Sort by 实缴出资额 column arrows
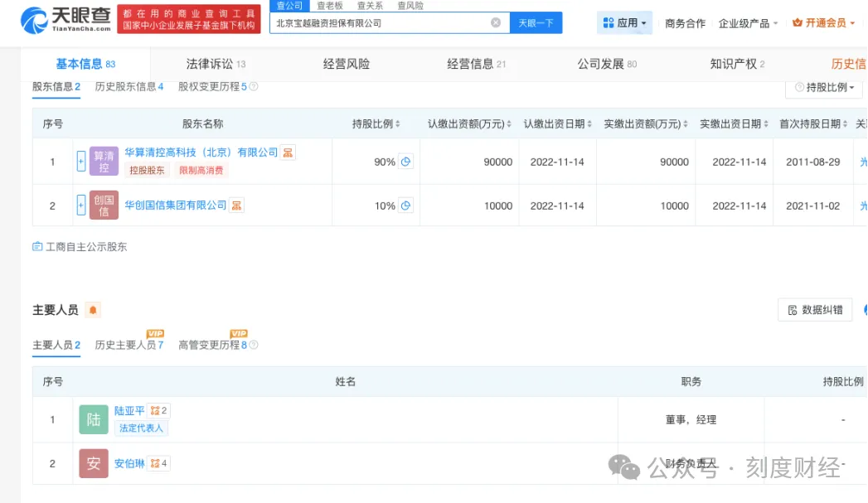Image resolution: width=868 pixels, height=503 pixels. [686, 124]
